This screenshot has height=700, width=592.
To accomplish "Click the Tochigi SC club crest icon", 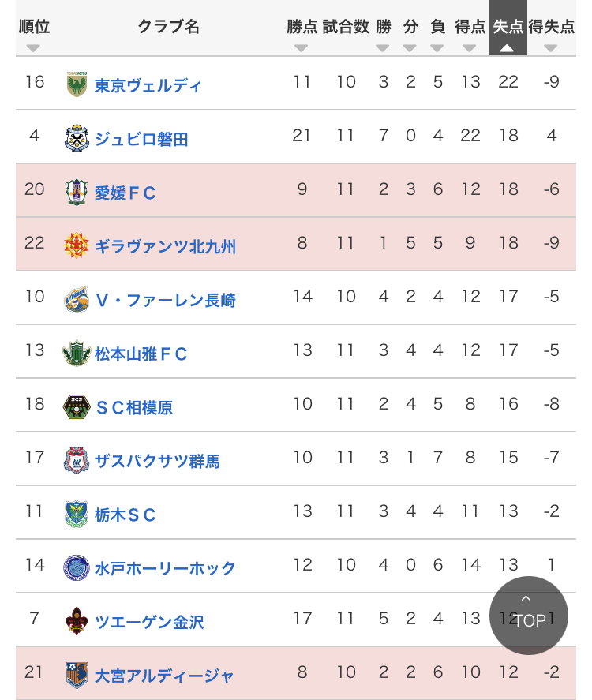I will pos(77,514).
